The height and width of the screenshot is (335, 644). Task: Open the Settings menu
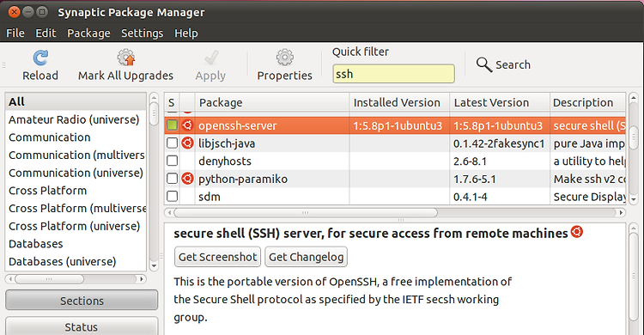pos(142,33)
